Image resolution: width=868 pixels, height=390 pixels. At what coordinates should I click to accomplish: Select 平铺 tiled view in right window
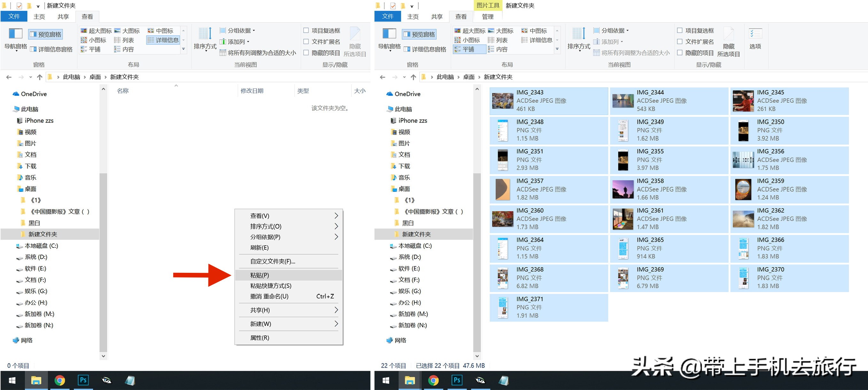point(469,49)
